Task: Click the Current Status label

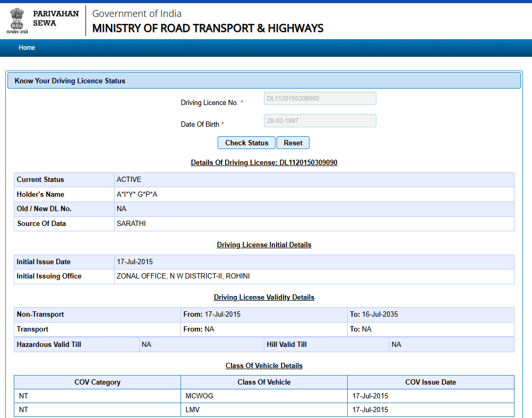Action: 40,179
